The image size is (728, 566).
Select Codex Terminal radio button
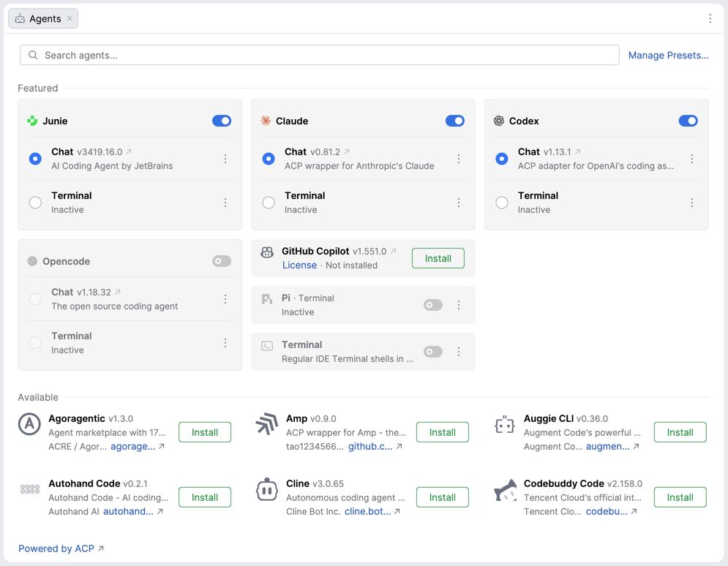click(502, 203)
